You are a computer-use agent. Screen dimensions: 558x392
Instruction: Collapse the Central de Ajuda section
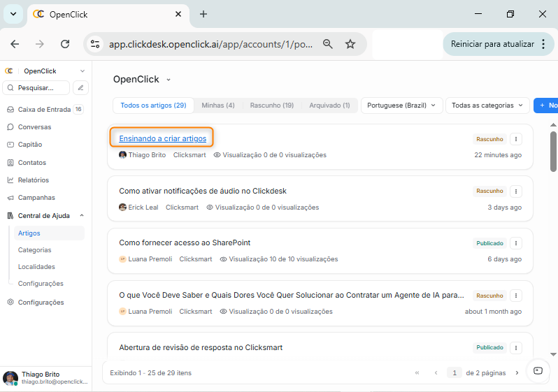pos(81,216)
